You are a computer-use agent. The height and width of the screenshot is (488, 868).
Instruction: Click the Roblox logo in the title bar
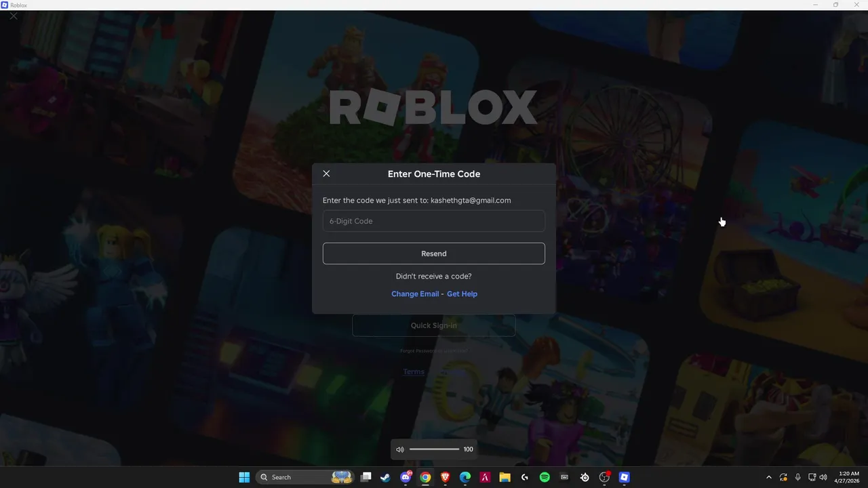click(x=5, y=5)
